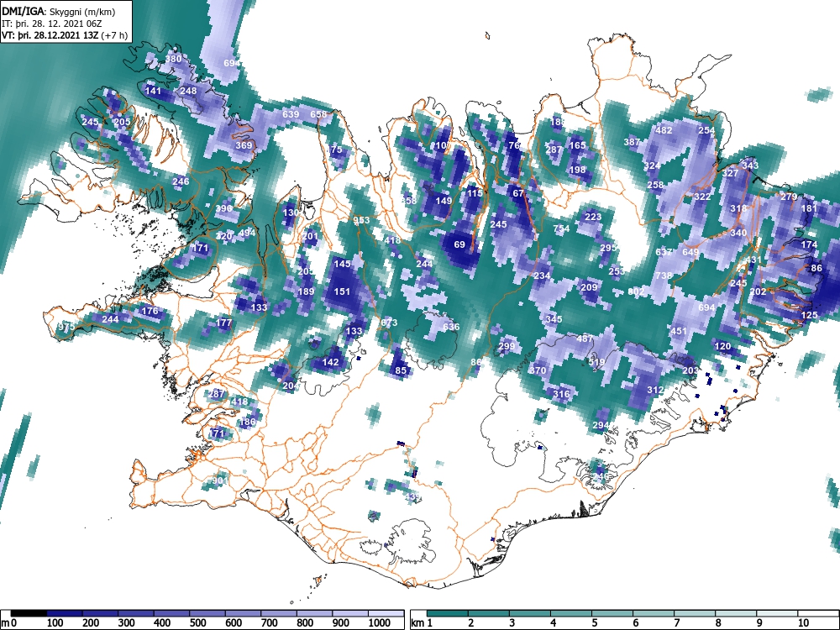Screen dimensions: 840x630
Task: Click the '1000' label in the m legend
Action: (x=380, y=622)
